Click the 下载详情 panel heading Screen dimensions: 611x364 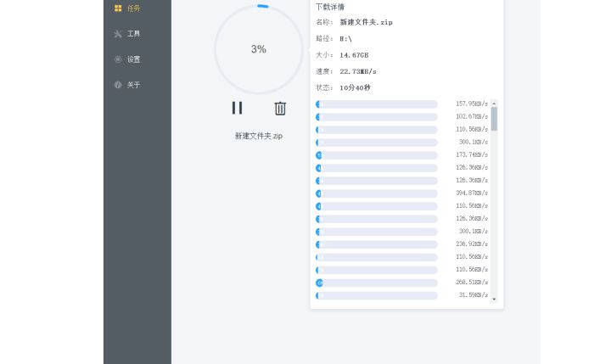click(330, 7)
